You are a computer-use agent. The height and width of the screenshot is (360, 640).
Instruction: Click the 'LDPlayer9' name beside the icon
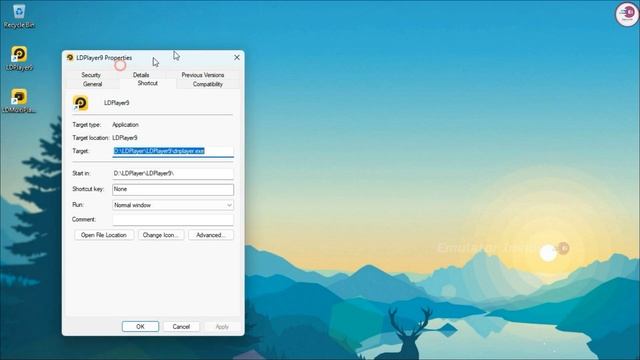[x=117, y=103]
